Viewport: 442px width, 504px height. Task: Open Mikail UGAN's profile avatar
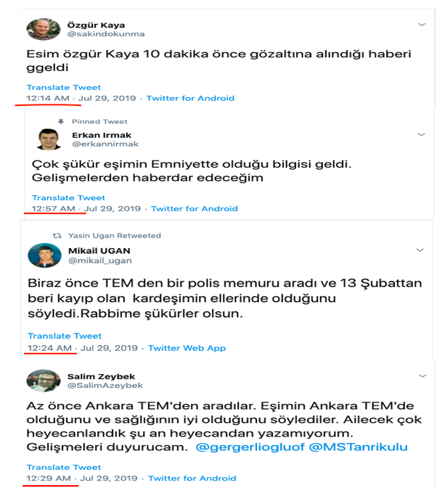45,255
